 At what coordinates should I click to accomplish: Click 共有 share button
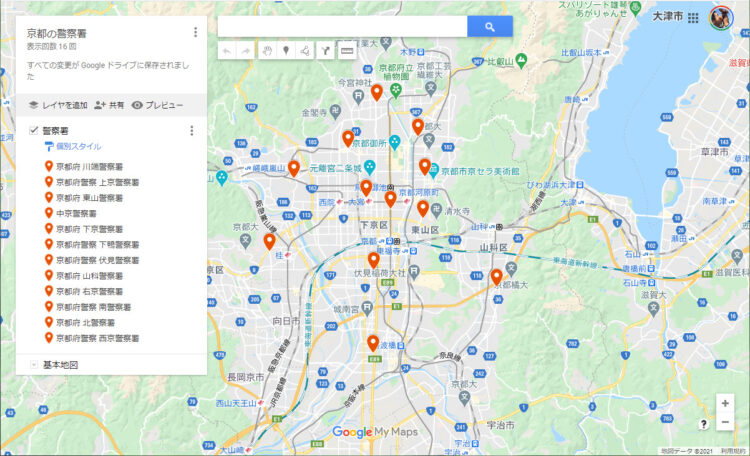click(x=109, y=105)
